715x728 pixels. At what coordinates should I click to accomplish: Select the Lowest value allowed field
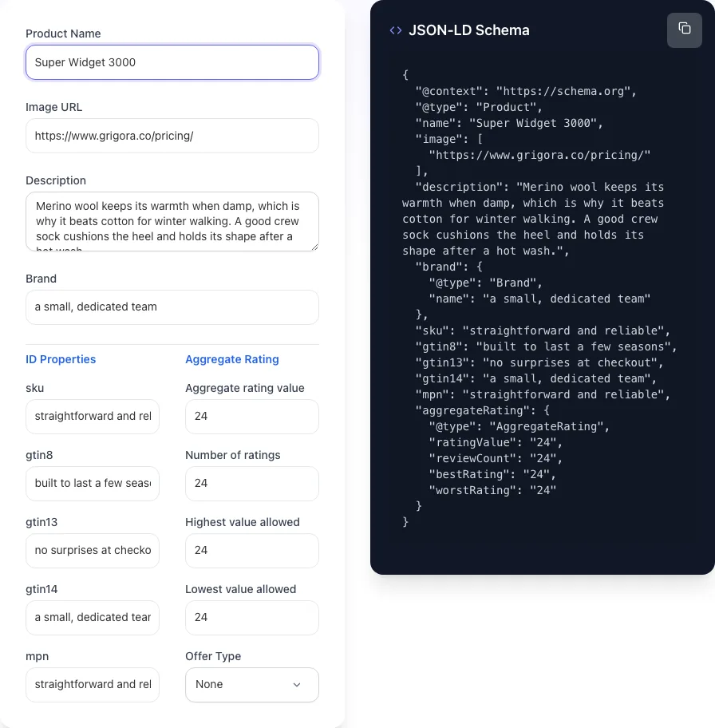coord(252,618)
